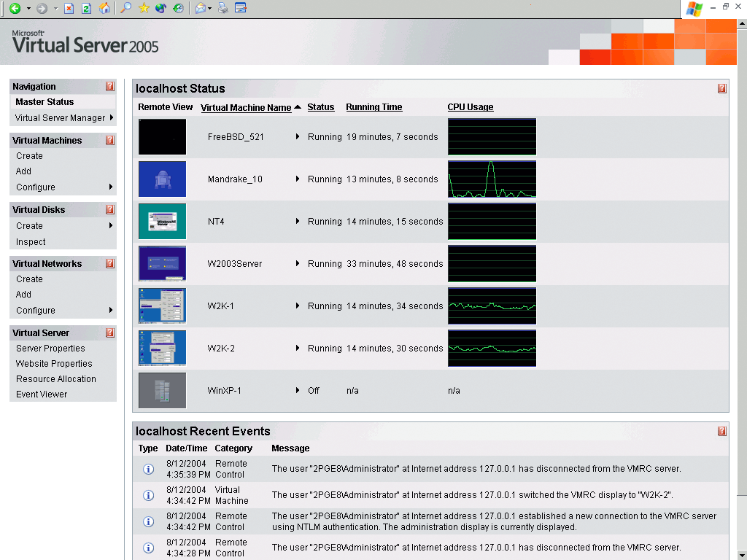Click the help icon in Navigation panel

click(x=110, y=86)
